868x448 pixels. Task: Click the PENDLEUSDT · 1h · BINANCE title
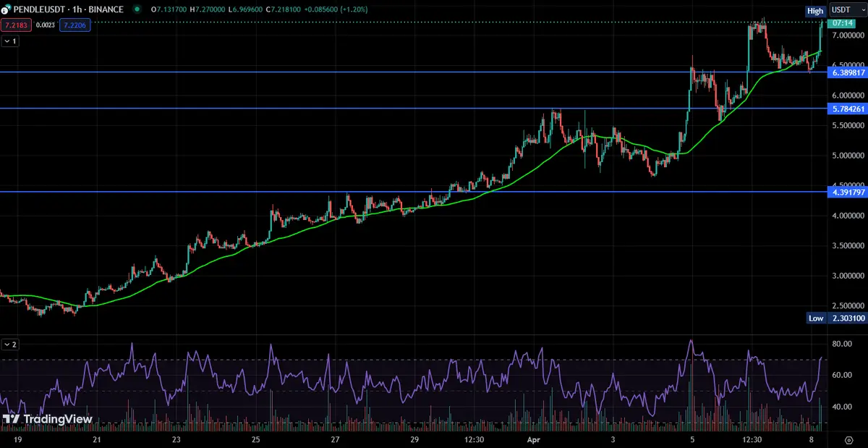coord(68,10)
